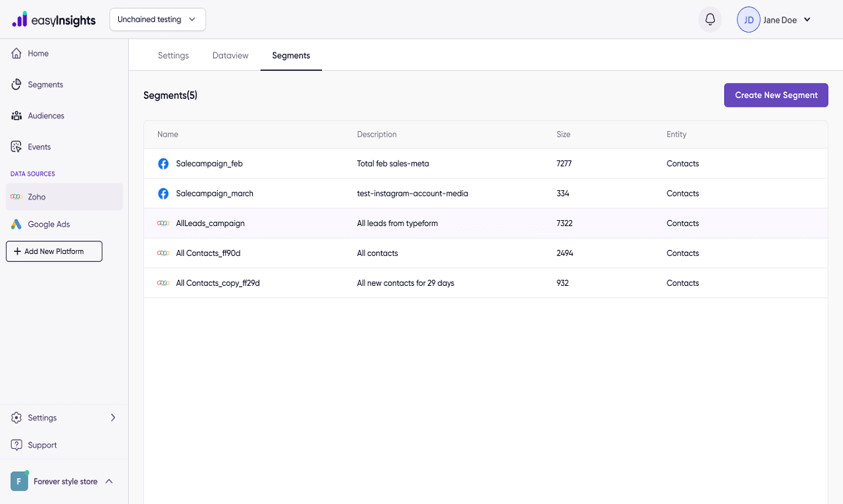
Task: Select Google Ads data source
Action: (48, 224)
